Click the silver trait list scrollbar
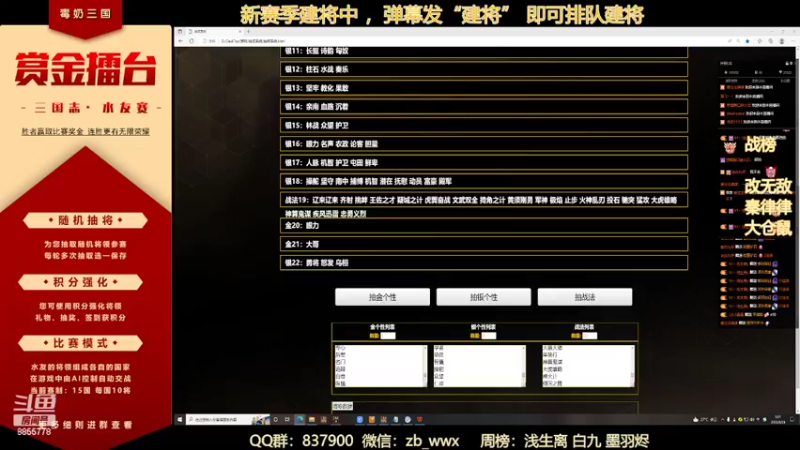 [x=523, y=366]
